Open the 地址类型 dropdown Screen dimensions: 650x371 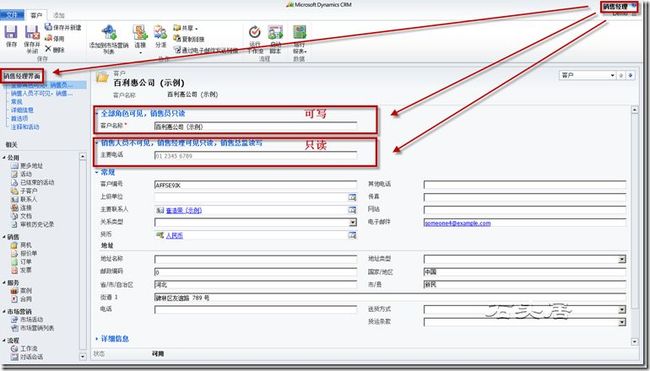pos(622,259)
